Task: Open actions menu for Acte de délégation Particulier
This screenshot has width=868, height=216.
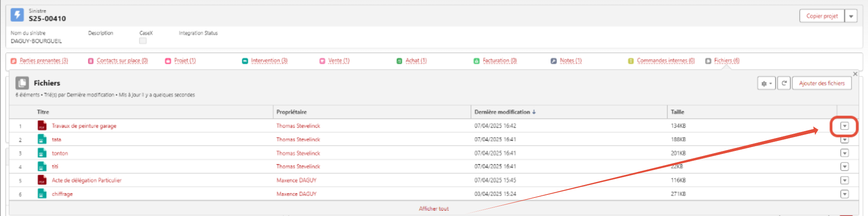Action: point(844,180)
